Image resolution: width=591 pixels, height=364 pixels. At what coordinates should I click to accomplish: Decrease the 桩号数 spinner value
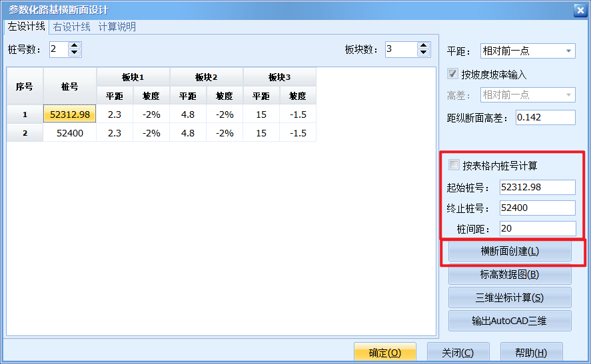[75, 53]
